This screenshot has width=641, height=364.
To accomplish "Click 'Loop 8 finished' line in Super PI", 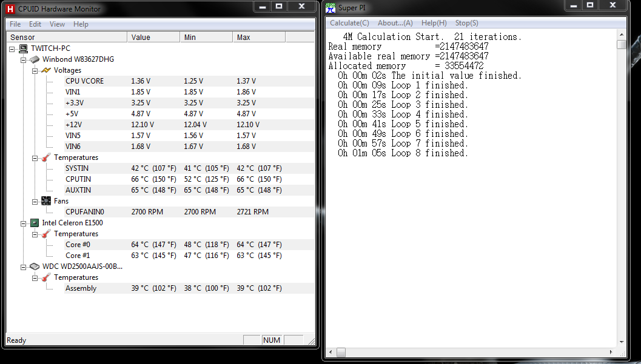I will (403, 153).
